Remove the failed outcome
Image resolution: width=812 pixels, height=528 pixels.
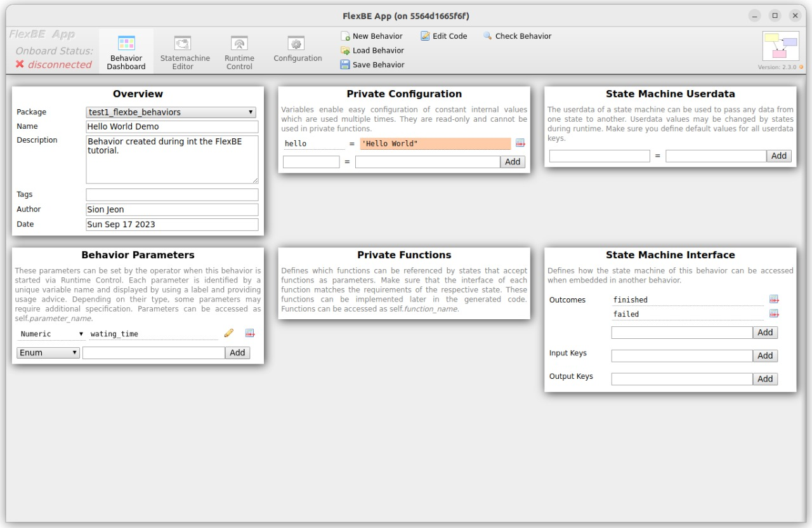tap(774, 313)
